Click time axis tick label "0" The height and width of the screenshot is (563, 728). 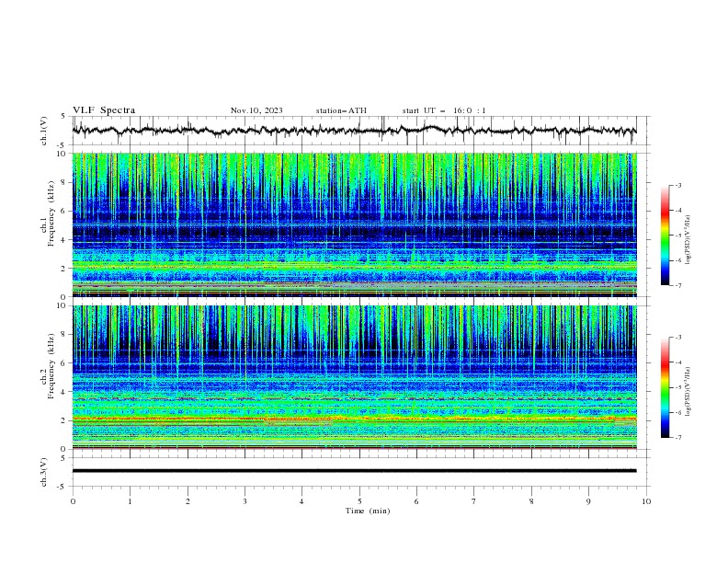pos(73,501)
